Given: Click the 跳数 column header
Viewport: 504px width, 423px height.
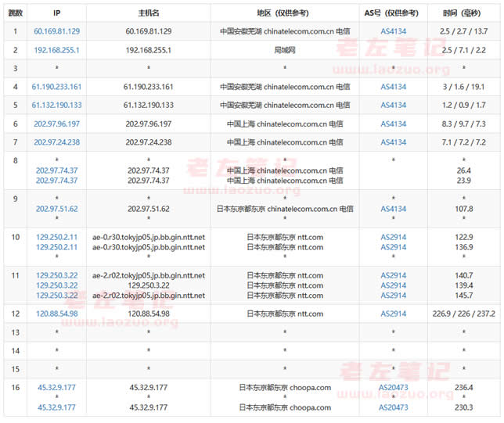Looking at the screenshot, I should pyautogui.click(x=15, y=13).
